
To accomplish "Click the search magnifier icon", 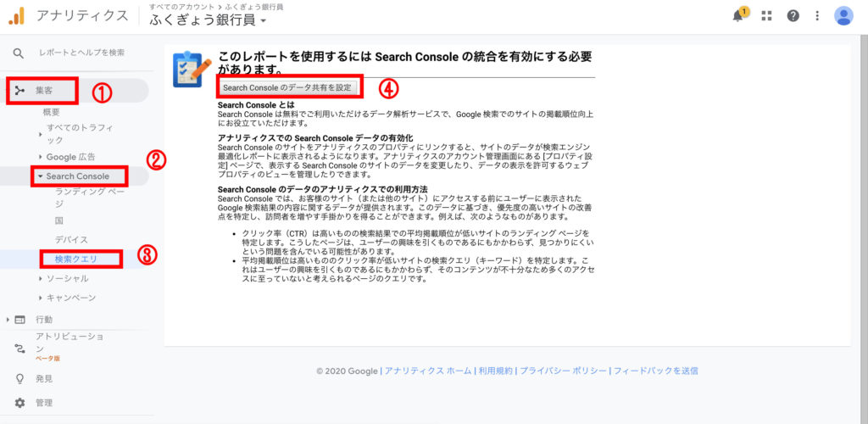I will tap(19, 53).
